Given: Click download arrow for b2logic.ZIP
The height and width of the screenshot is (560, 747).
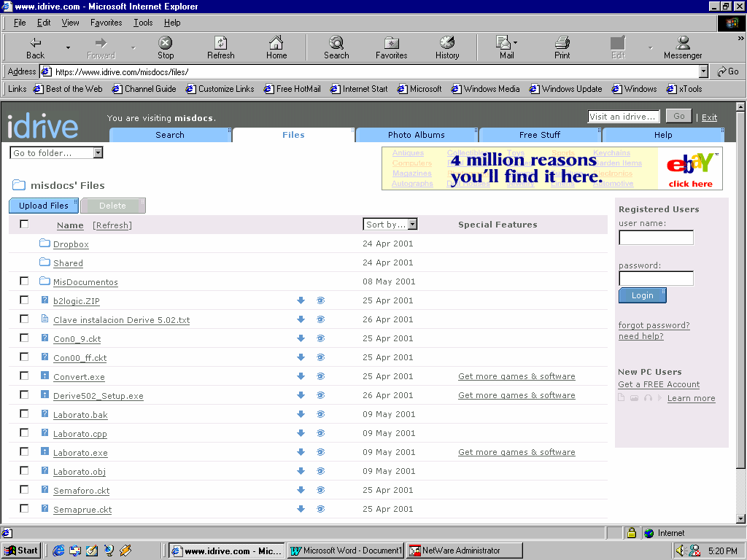Looking at the screenshot, I should tap(301, 300).
